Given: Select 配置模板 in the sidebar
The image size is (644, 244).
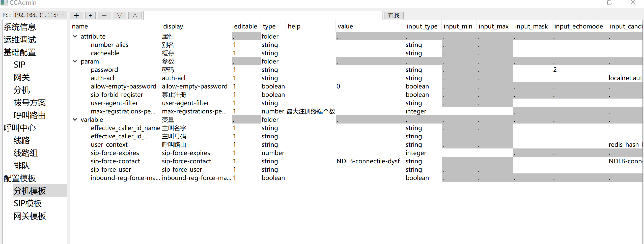Looking at the screenshot, I should pos(20,178).
